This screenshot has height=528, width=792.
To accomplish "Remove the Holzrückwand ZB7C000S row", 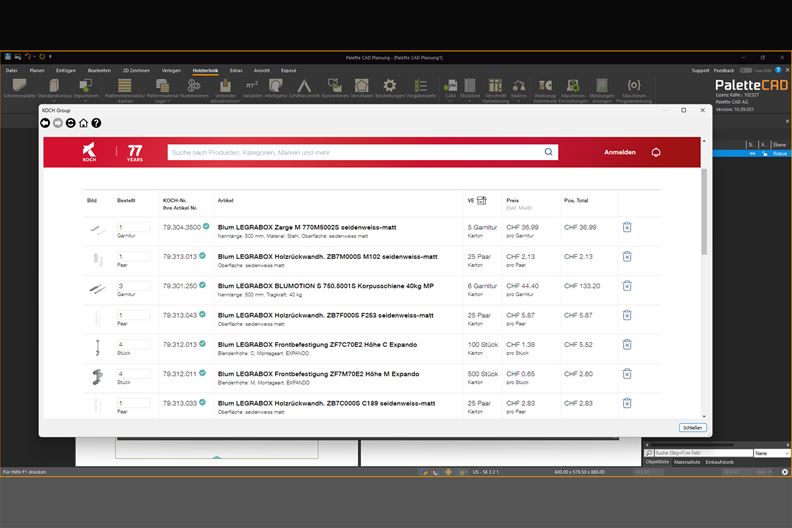I will [627, 403].
